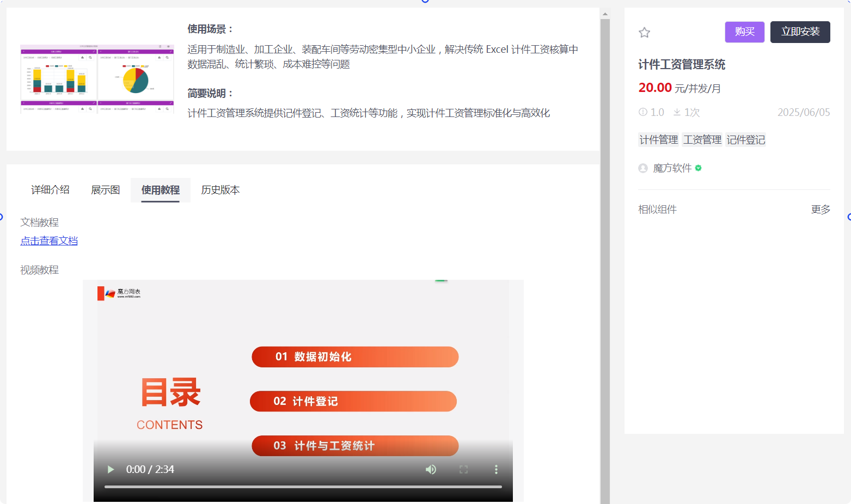Viewport: 851px width, 504px height.
Task: Open the video more options menu
Action: coord(495,469)
